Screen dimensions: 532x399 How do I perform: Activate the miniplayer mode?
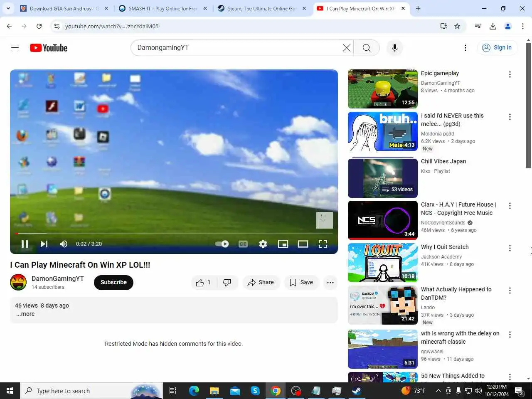click(283, 244)
